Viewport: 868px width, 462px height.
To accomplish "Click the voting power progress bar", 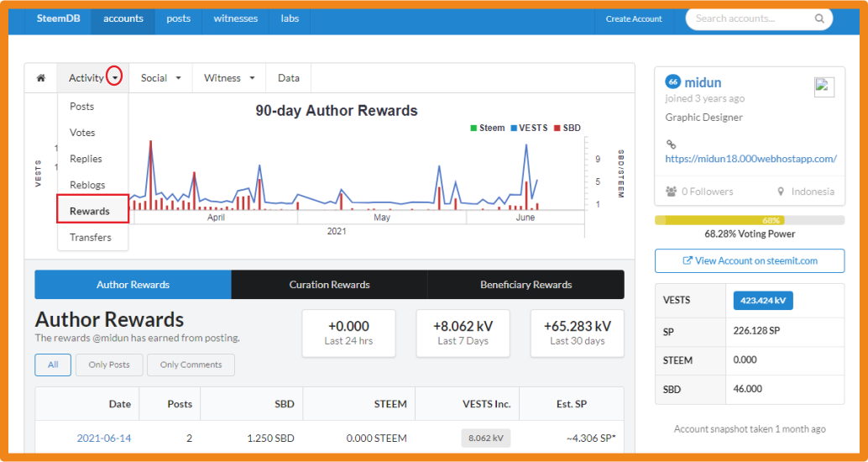I will click(750, 220).
